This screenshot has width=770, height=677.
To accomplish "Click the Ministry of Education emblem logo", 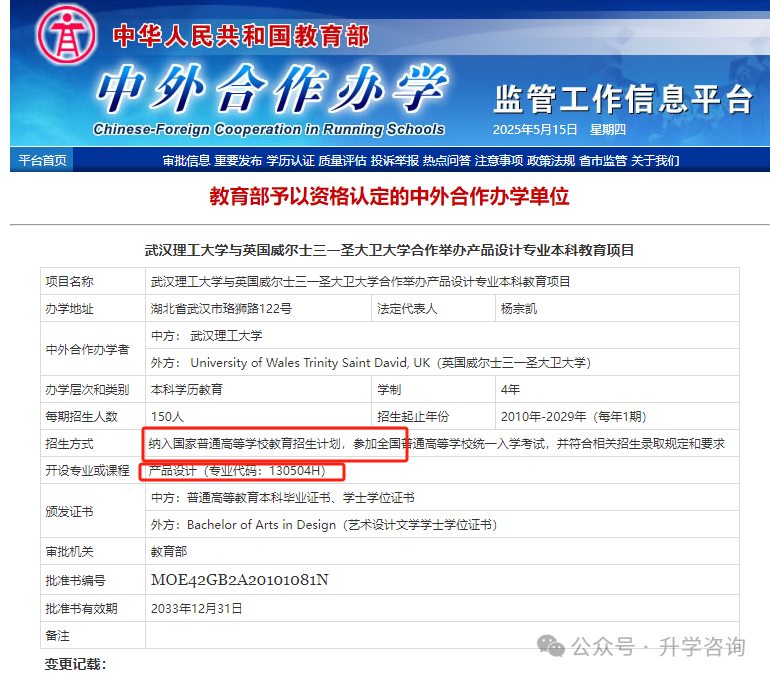I will [67, 35].
